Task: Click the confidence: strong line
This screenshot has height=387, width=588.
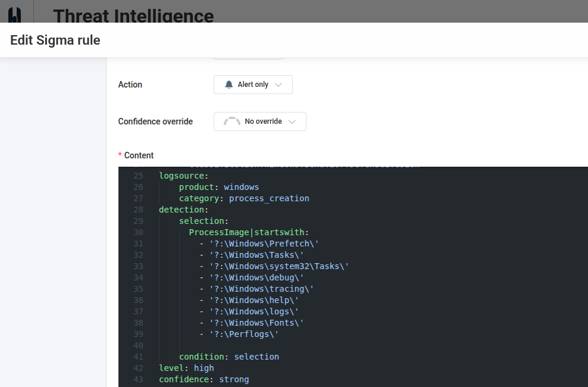Action: 204,379
